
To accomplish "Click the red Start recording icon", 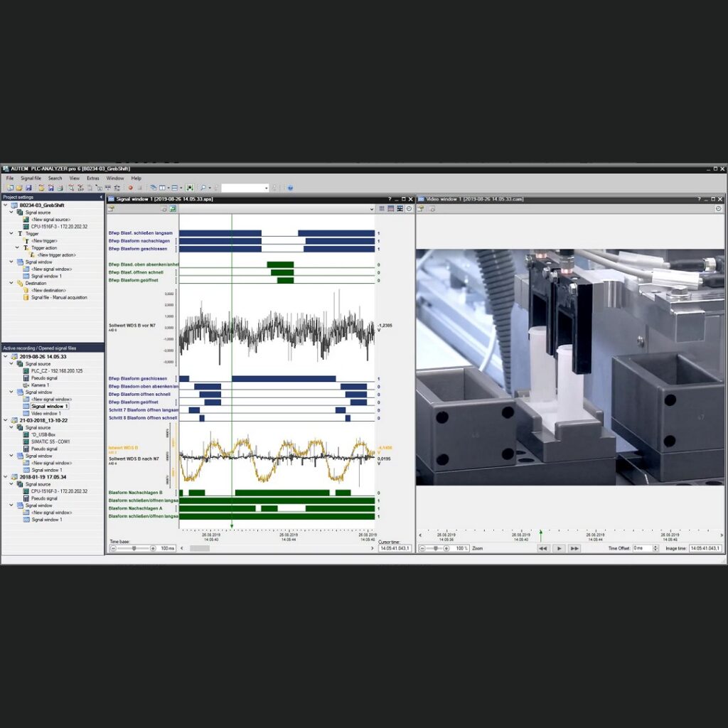I will [x=131, y=188].
